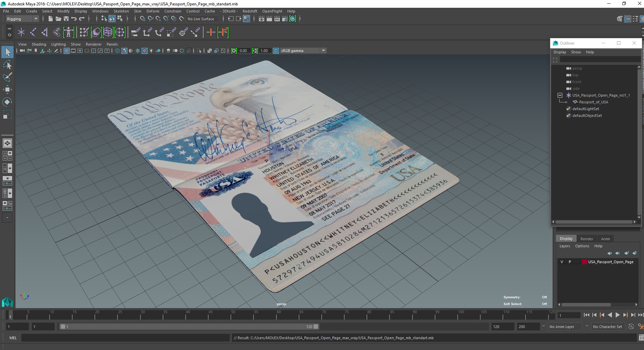Image resolution: width=644 pixels, height=350 pixels.
Task: Click the IPR render icon
Action: point(277,19)
